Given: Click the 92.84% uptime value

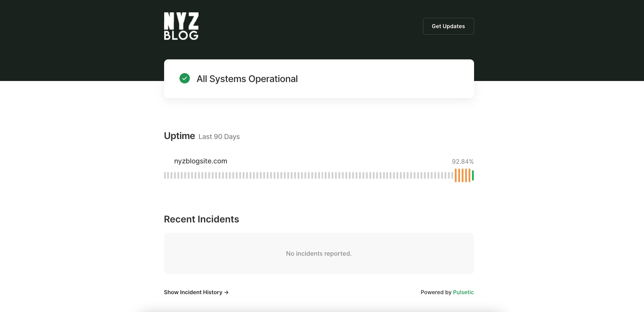Looking at the screenshot, I should pyautogui.click(x=463, y=161).
